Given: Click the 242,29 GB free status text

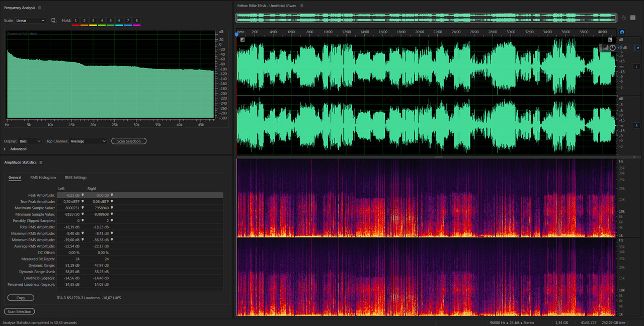Looking at the screenshot, I should [x=614, y=322].
